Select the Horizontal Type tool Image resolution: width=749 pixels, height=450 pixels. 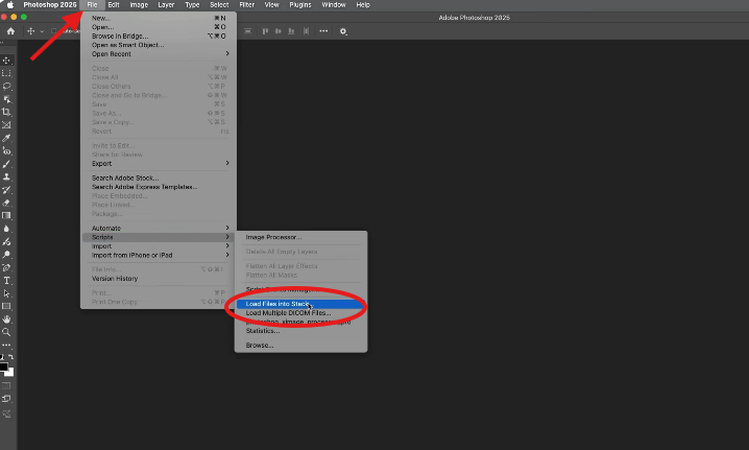click(x=7, y=280)
